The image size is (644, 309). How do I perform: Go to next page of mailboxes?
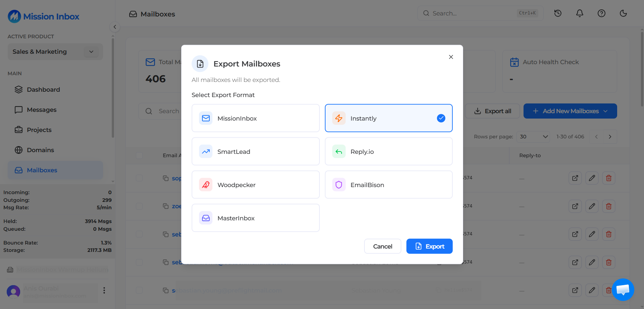click(610, 137)
